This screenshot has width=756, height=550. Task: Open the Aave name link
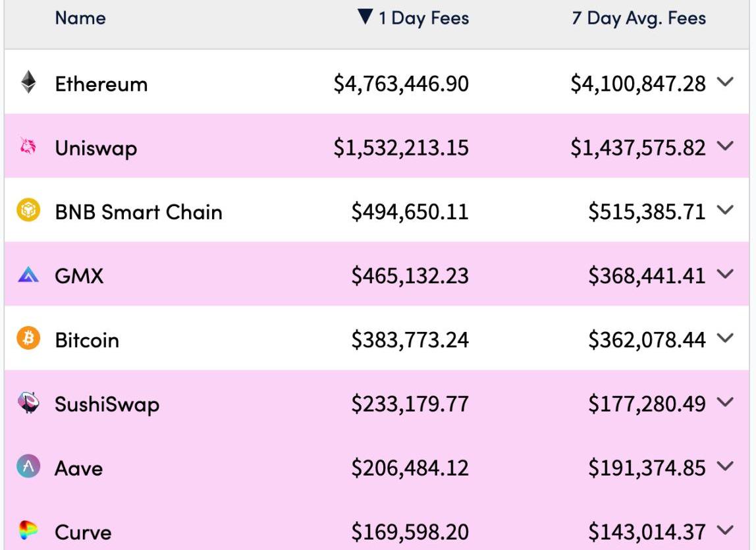79,468
